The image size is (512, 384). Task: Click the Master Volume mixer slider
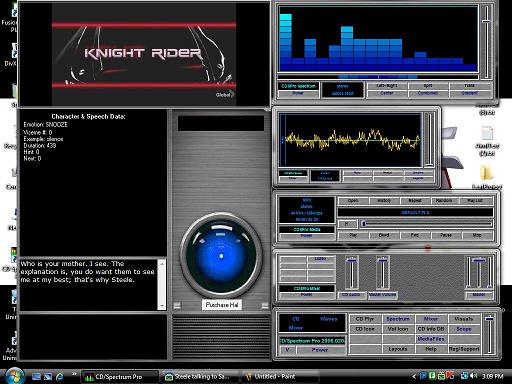(x=383, y=273)
